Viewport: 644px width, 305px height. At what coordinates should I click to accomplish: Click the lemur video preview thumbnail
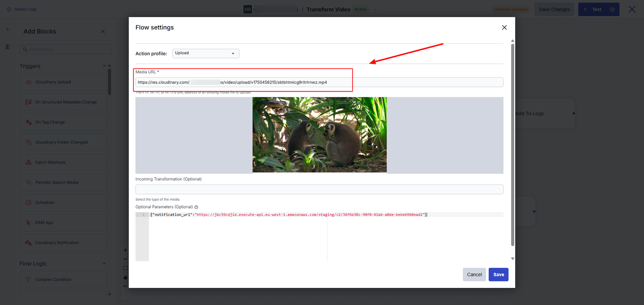(x=319, y=135)
